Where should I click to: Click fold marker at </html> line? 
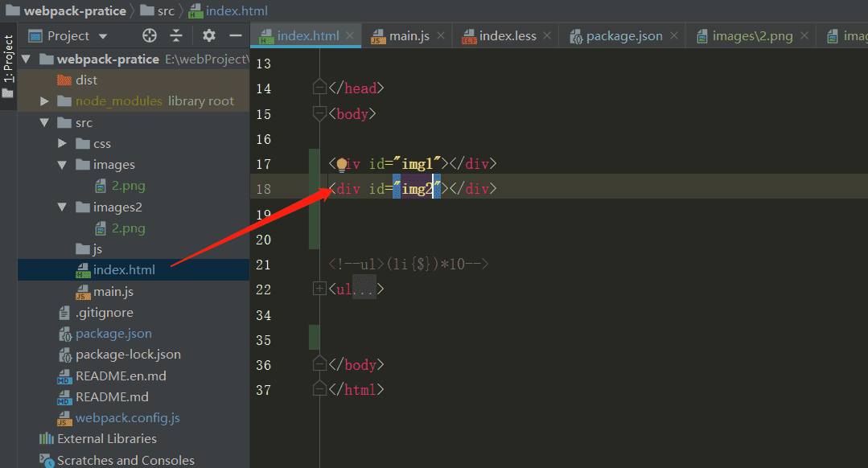click(x=319, y=389)
